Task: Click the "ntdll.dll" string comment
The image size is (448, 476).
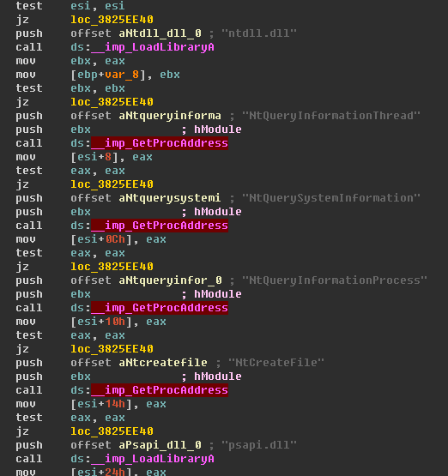Action: pos(259,33)
